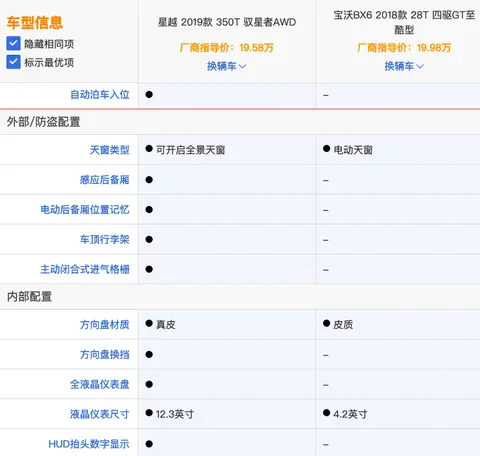Click the 方向盘换挡 link
Screen dimensions: 480x456
(104, 355)
